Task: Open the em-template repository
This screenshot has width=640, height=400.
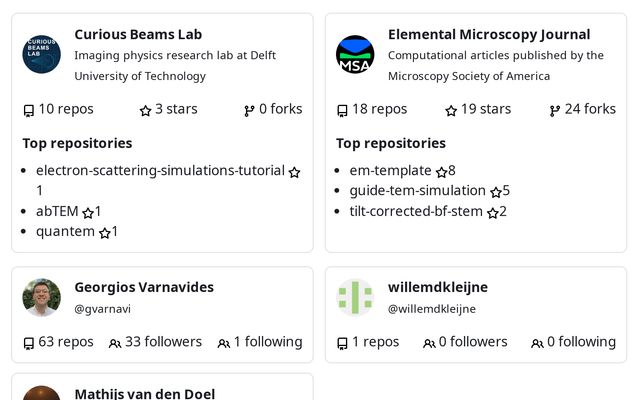Action: point(390,170)
